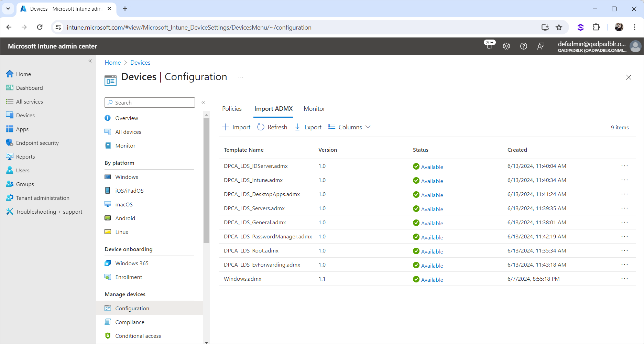Open feedback person icon in header
Screen dimensions: 644x344
click(x=541, y=46)
